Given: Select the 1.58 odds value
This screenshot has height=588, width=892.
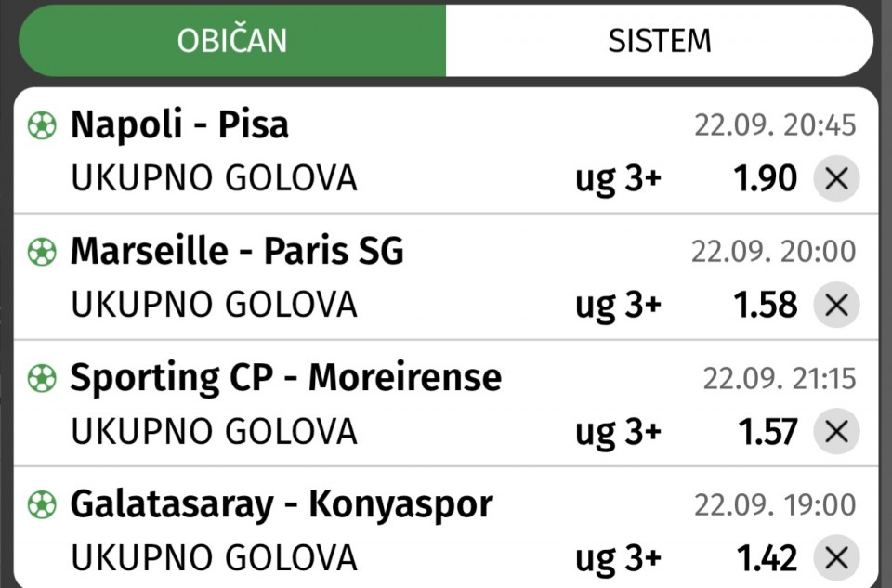Looking at the screenshot, I should [x=766, y=305].
